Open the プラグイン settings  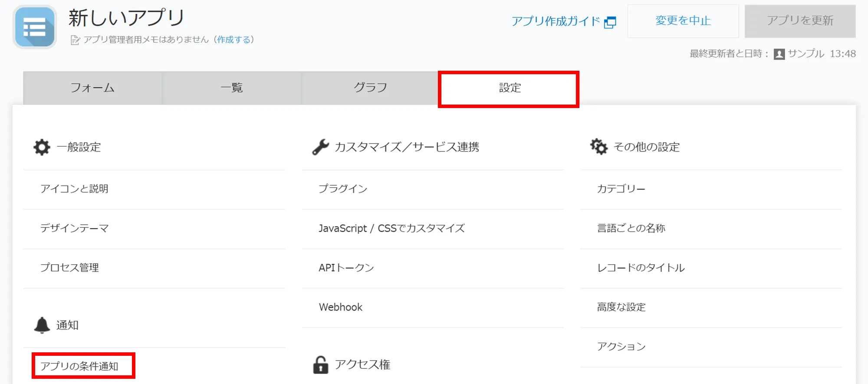[x=343, y=189]
